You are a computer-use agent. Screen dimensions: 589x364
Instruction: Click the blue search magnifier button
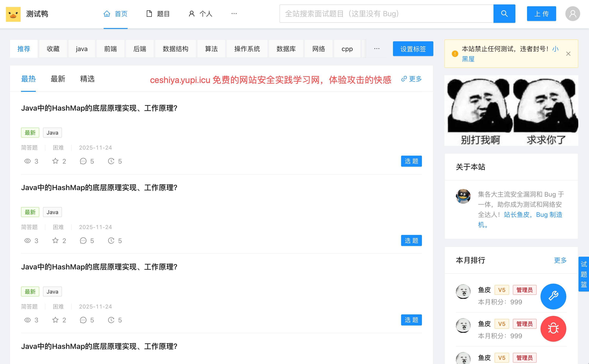504,14
